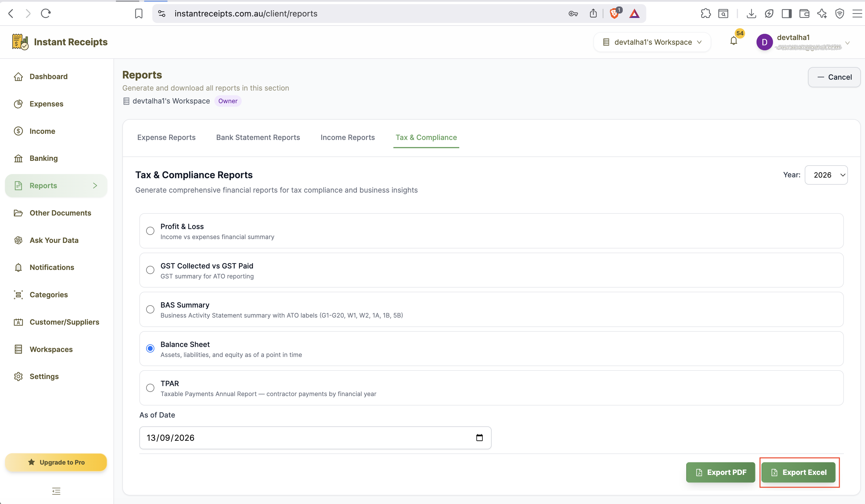Open Ask Your Data in sidebar
This screenshot has height=504, width=865.
click(x=56, y=240)
